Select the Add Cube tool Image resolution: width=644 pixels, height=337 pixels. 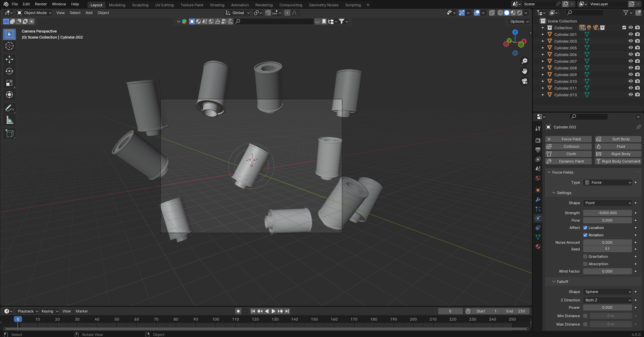pos(9,133)
